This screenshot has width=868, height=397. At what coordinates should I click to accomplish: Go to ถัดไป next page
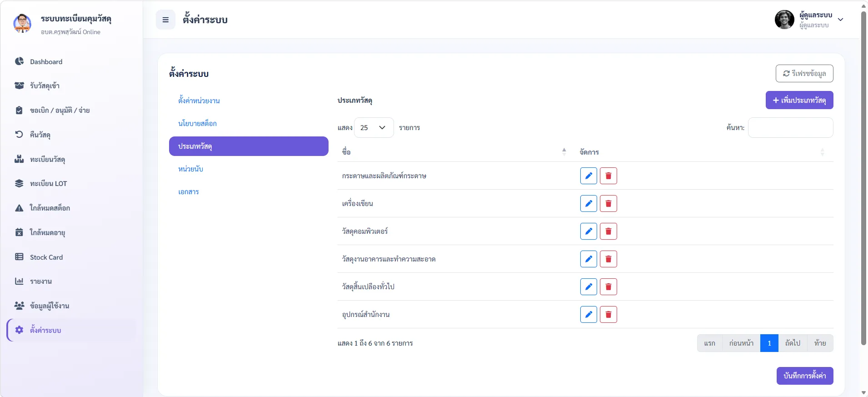point(793,343)
